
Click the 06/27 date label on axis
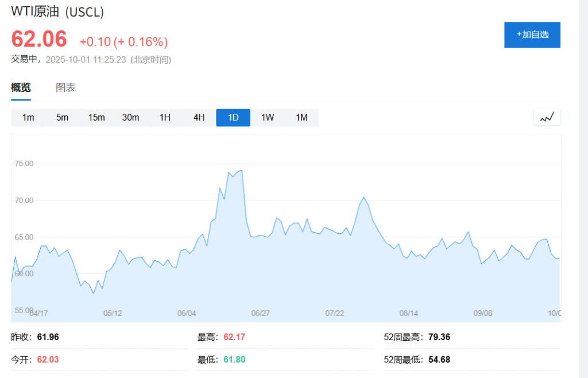click(261, 313)
